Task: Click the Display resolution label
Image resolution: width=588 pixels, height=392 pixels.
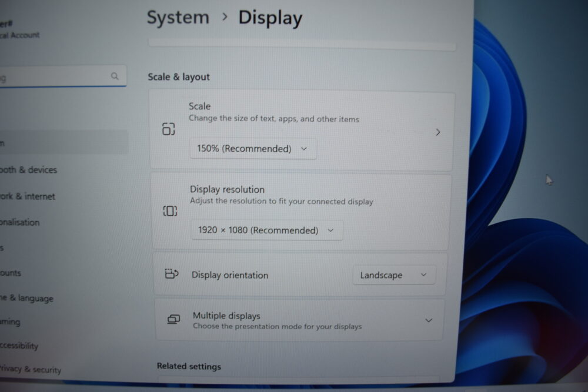Action: [227, 189]
